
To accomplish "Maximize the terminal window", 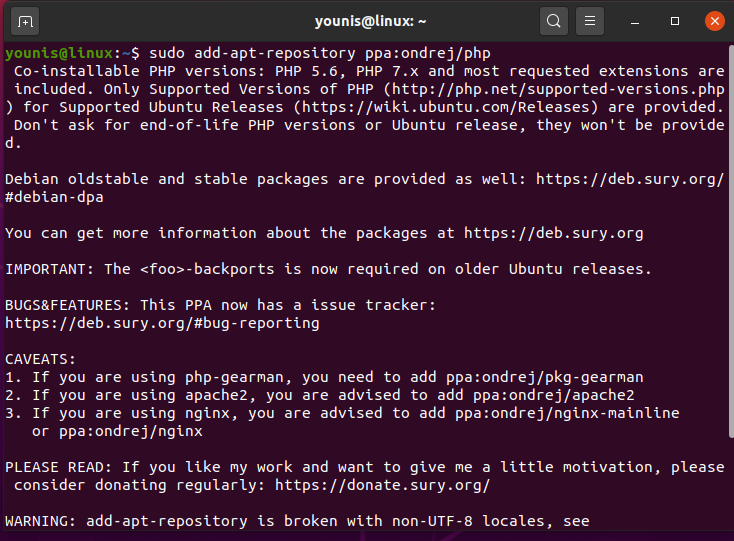I will click(675, 20).
